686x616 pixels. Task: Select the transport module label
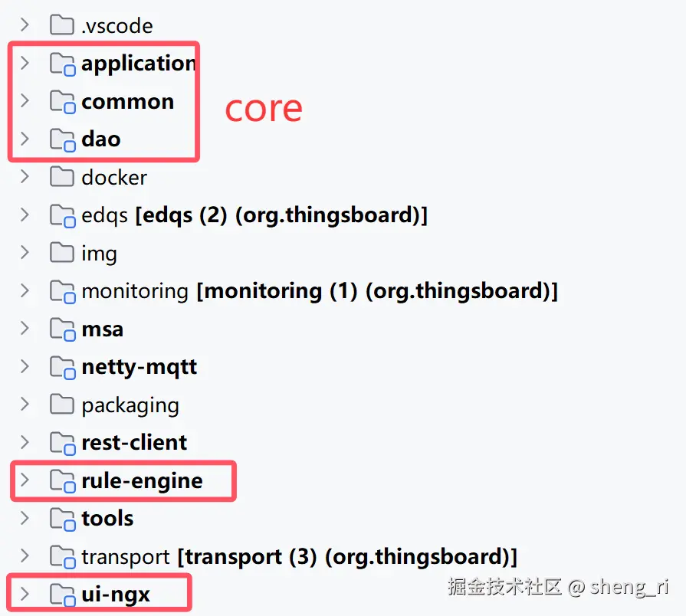(126, 556)
